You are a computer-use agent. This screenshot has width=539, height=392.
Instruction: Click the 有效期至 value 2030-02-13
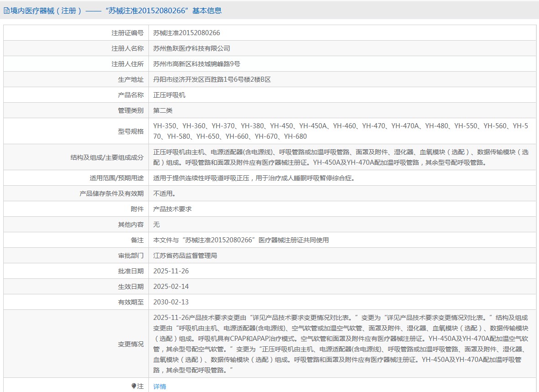point(171,302)
